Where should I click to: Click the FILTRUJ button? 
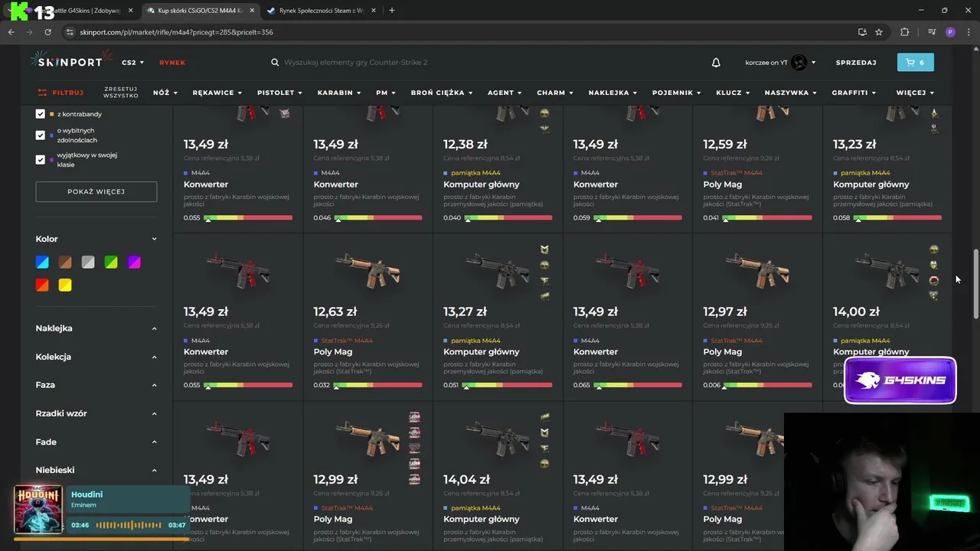[60, 93]
